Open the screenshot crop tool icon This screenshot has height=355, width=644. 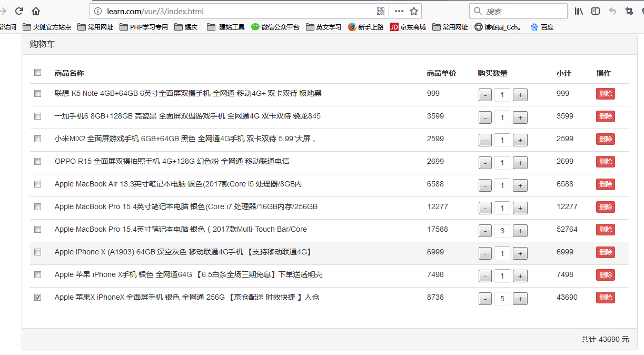pos(629,11)
